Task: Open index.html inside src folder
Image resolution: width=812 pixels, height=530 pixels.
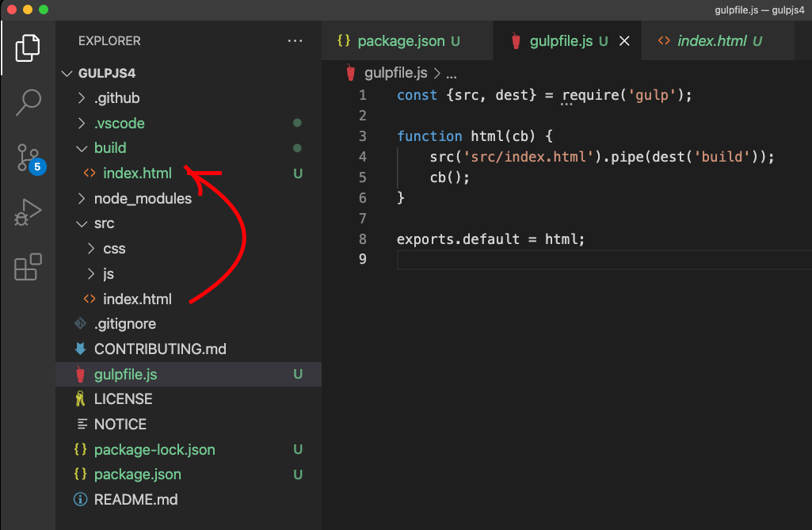Action: tap(189, 299)
